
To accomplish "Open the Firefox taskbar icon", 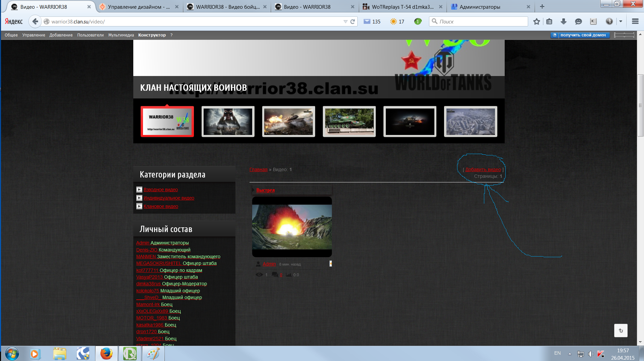I will pos(106,354).
